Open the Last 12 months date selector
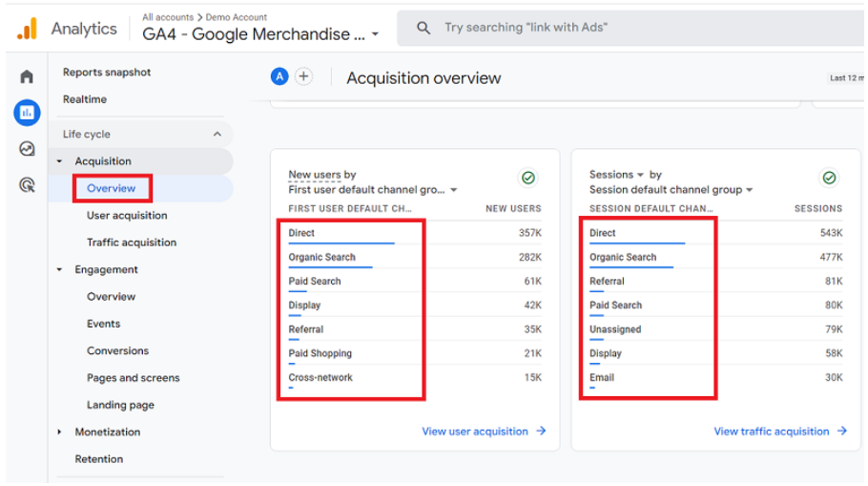868x486 pixels. coord(846,78)
